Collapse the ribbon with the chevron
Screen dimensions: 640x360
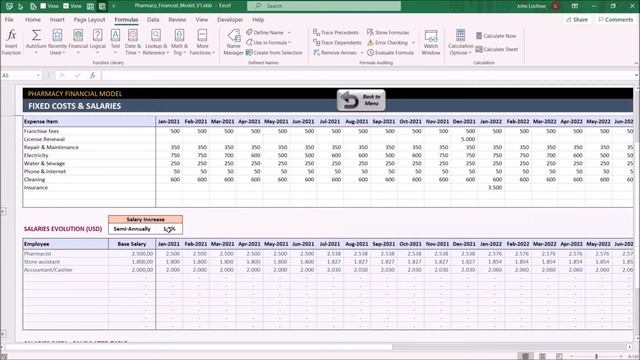point(636,63)
